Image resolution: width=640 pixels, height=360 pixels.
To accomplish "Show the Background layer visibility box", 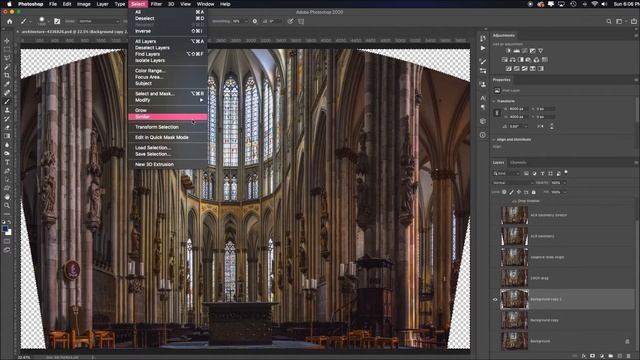I will (x=495, y=341).
